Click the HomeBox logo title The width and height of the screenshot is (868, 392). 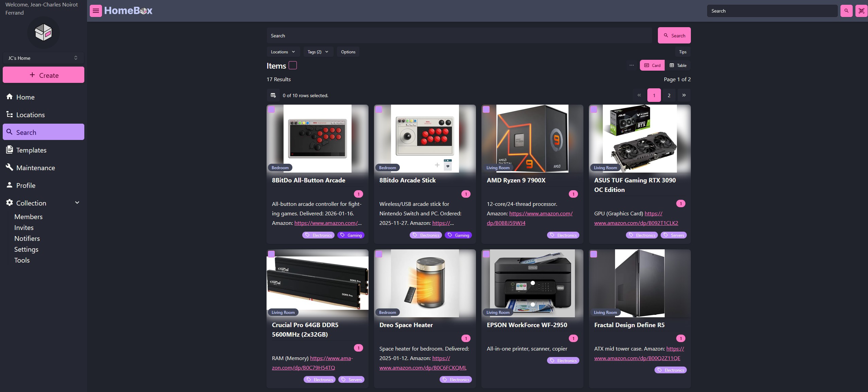pos(128,11)
